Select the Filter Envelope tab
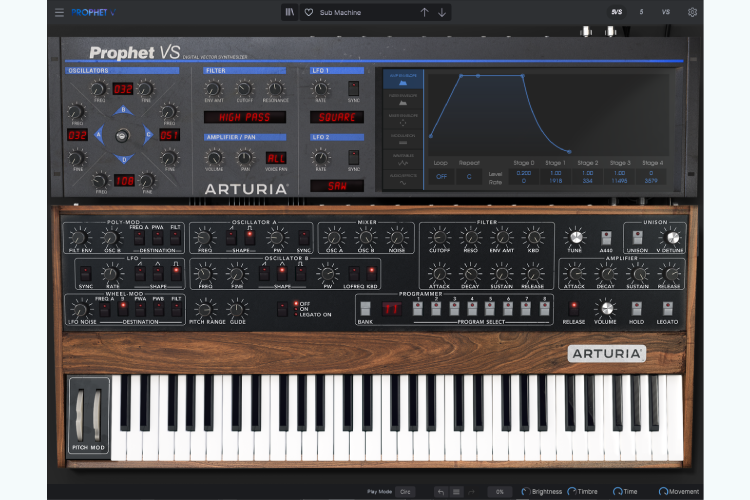 403,100
